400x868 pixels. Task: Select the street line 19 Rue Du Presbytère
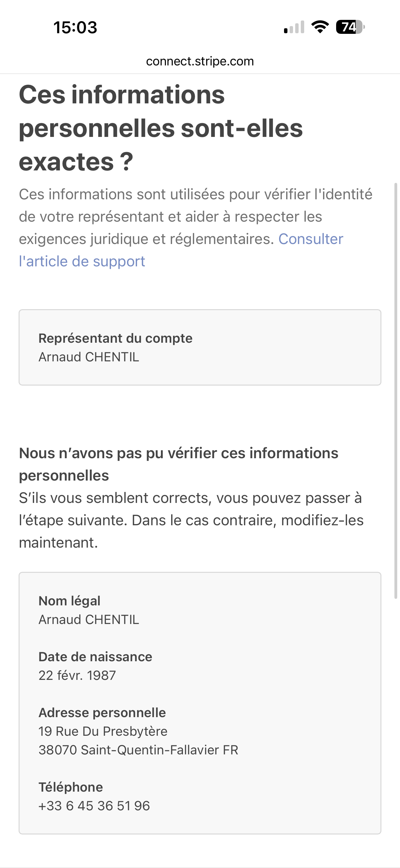click(x=103, y=731)
